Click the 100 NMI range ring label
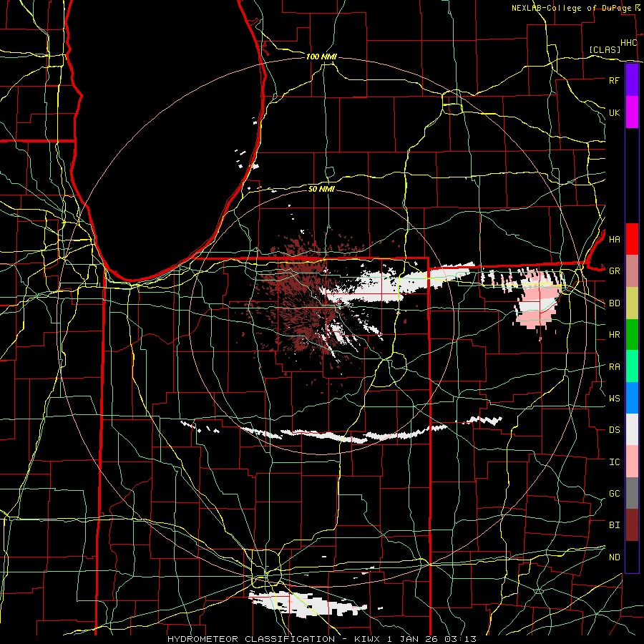The height and width of the screenshot is (644, 644). [x=321, y=57]
